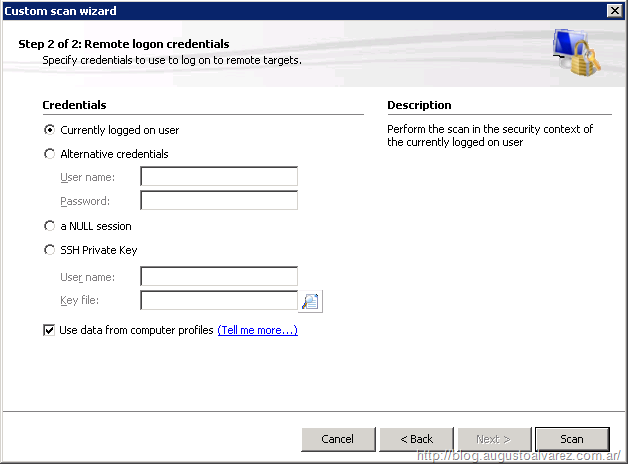Focus the SSH Private Key User name field
The width and height of the screenshot is (628, 464).
point(219,277)
